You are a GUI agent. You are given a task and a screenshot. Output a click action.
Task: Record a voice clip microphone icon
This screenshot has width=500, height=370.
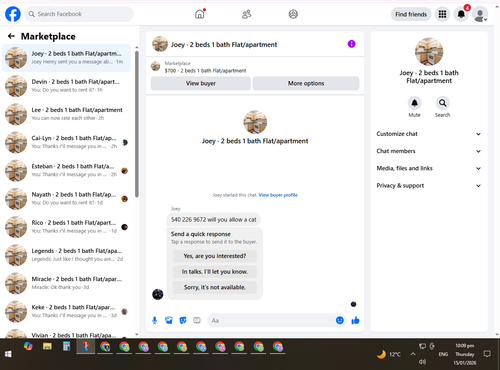click(x=155, y=320)
